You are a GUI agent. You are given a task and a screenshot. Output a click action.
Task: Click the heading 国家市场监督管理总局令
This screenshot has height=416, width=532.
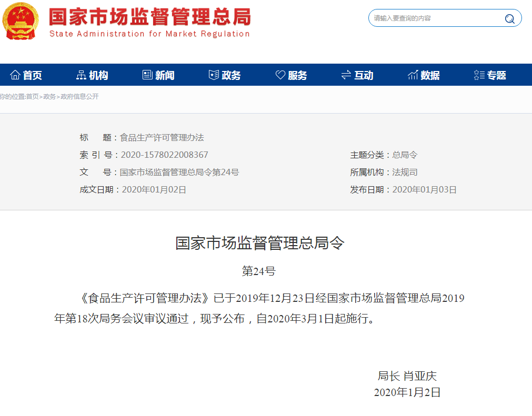coord(260,243)
